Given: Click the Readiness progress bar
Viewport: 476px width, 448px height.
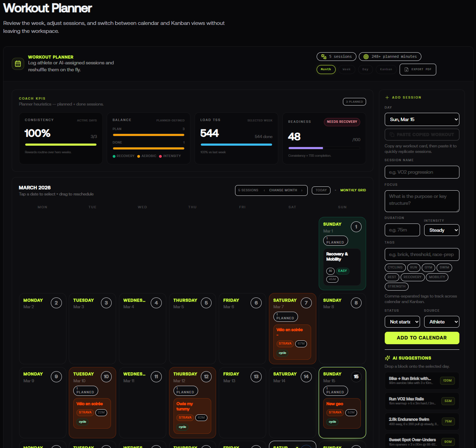Looking at the screenshot, I should [324, 148].
